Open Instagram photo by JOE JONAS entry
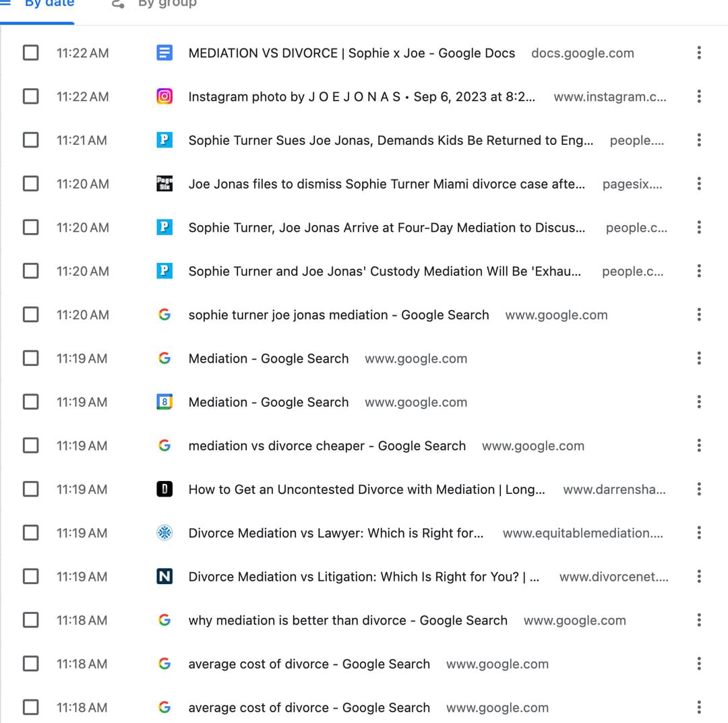The width and height of the screenshot is (728, 723). coord(362,96)
